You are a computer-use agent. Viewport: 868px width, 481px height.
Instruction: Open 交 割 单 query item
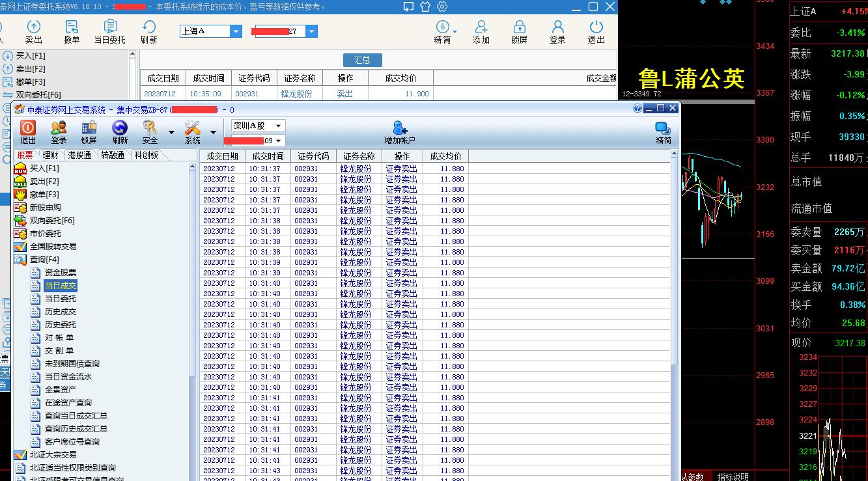pyautogui.click(x=59, y=351)
